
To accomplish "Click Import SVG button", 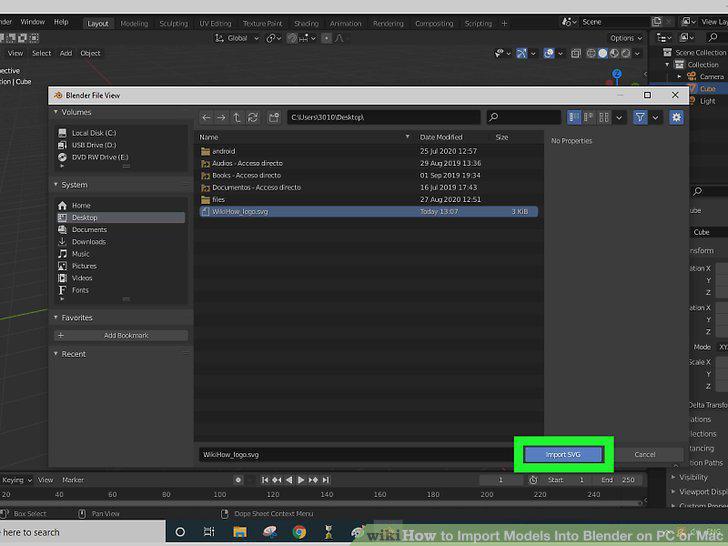I will (x=563, y=455).
